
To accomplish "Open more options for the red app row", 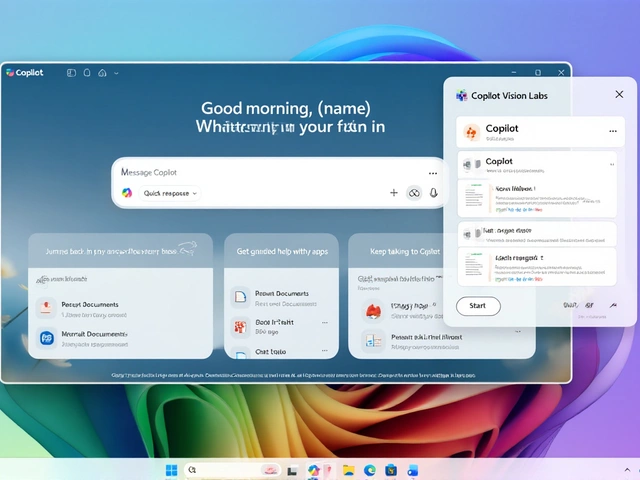I will coord(324,322).
